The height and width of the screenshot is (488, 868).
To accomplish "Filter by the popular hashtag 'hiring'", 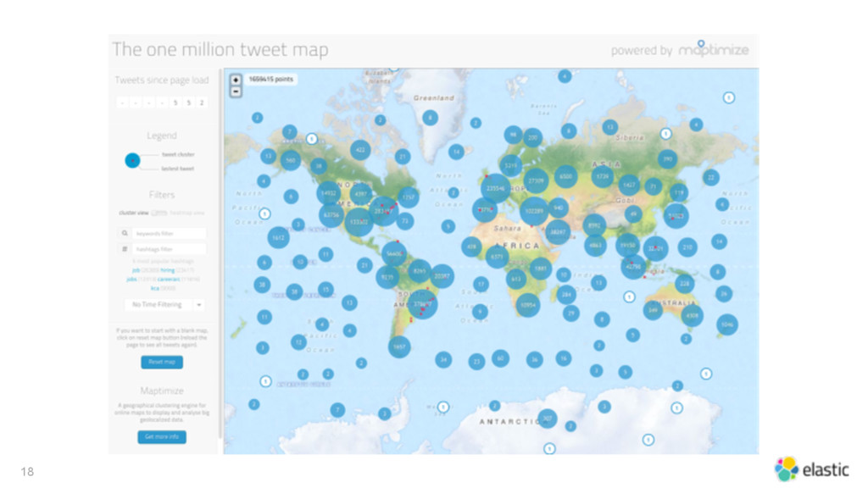I will [167, 270].
